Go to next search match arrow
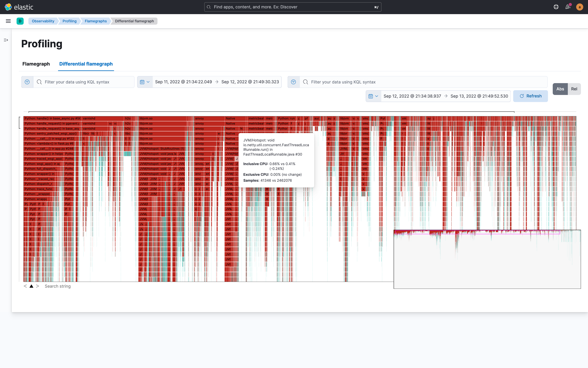The height and width of the screenshot is (368, 588). 38,286
